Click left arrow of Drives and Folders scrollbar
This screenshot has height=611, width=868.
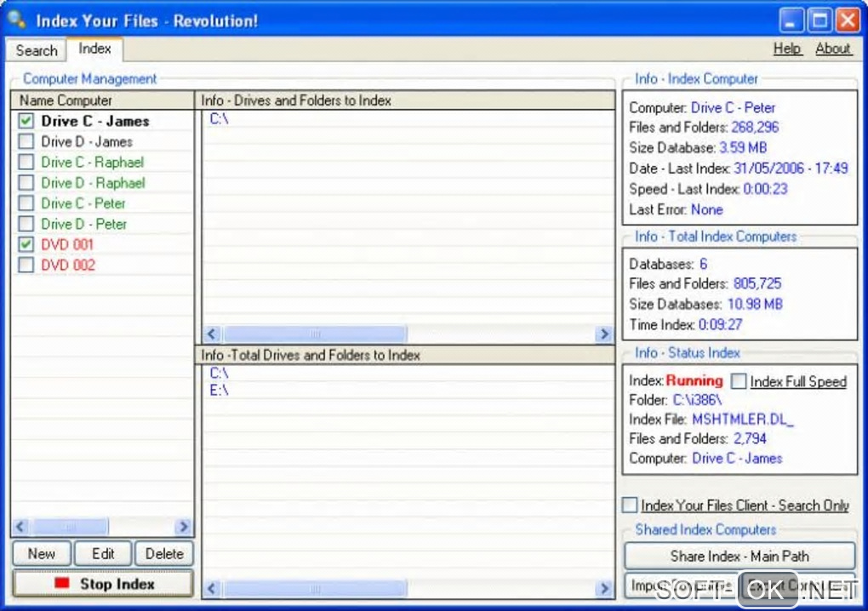(x=211, y=334)
